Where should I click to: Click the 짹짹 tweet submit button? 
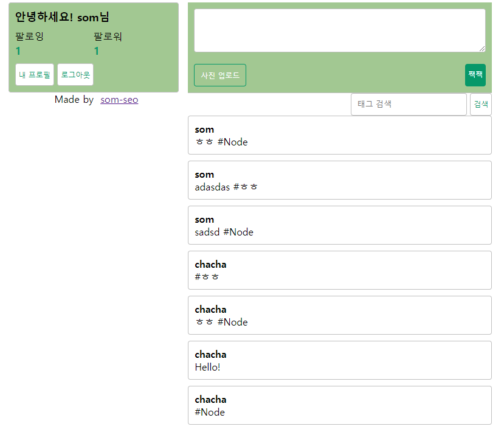(x=475, y=75)
